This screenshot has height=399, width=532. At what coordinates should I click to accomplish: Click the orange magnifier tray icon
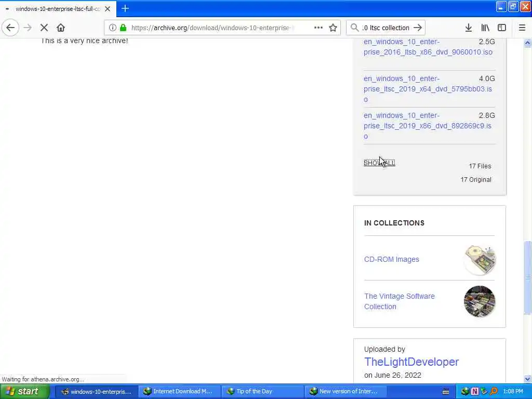tap(494, 392)
